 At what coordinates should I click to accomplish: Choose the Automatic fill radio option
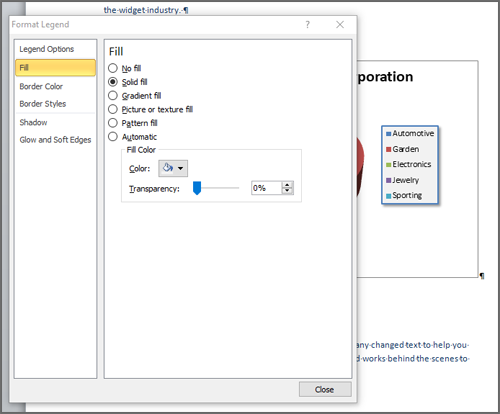pos(113,137)
